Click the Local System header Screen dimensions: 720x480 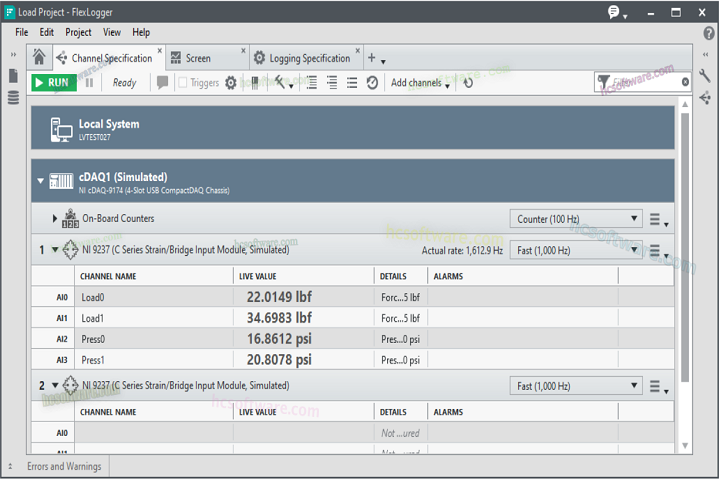(353, 128)
